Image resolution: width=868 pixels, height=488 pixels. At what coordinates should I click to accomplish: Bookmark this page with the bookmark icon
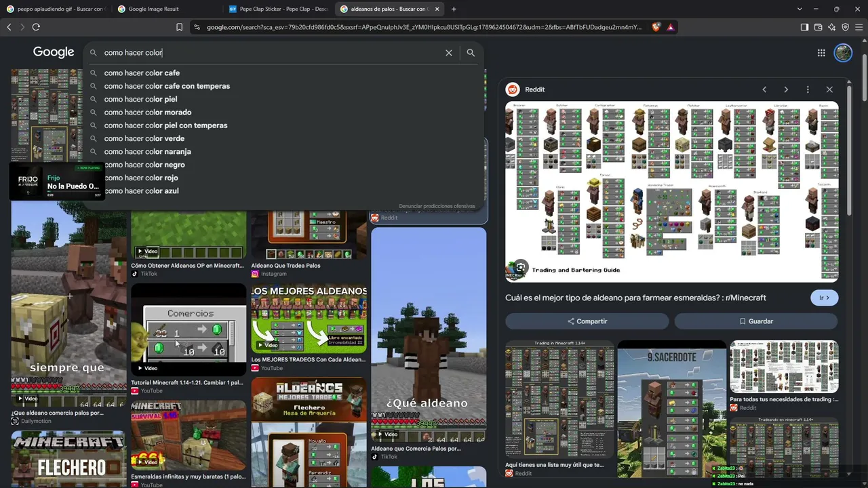[x=179, y=27]
